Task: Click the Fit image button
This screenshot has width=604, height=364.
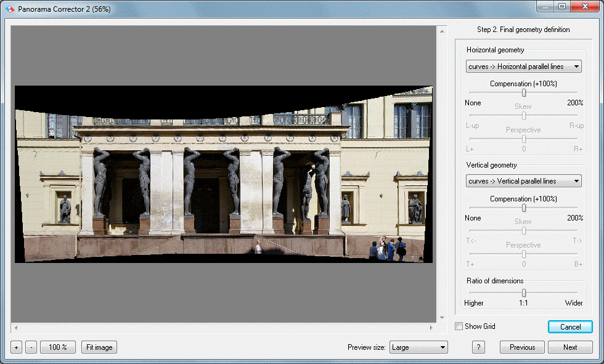Action: click(x=99, y=347)
